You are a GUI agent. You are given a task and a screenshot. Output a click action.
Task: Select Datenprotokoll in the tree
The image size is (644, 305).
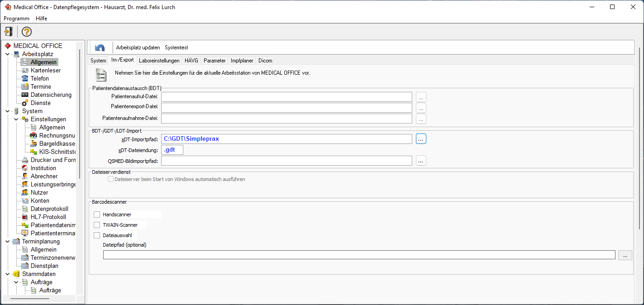click(49, 209)
